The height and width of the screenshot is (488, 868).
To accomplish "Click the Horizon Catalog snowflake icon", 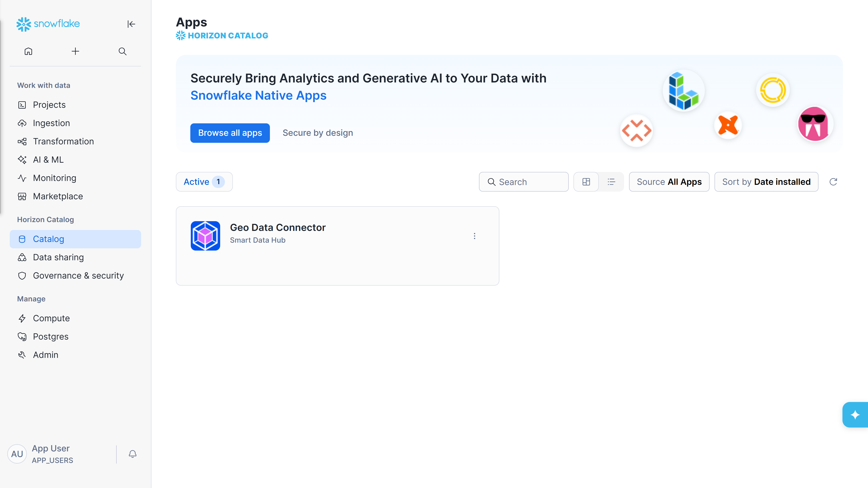I will point(181,35).
